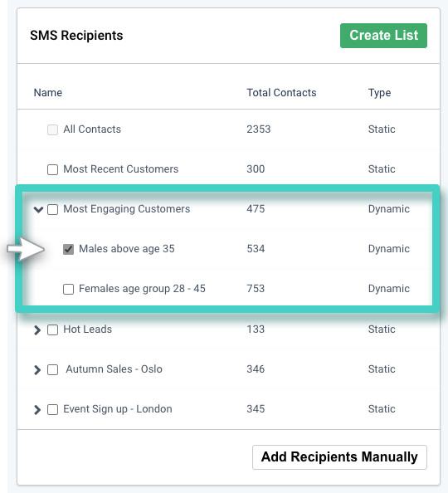Check the Hot Leads checkbox
Screen dimensions: 448x493
pyautogui.click(x=52, y=329)
